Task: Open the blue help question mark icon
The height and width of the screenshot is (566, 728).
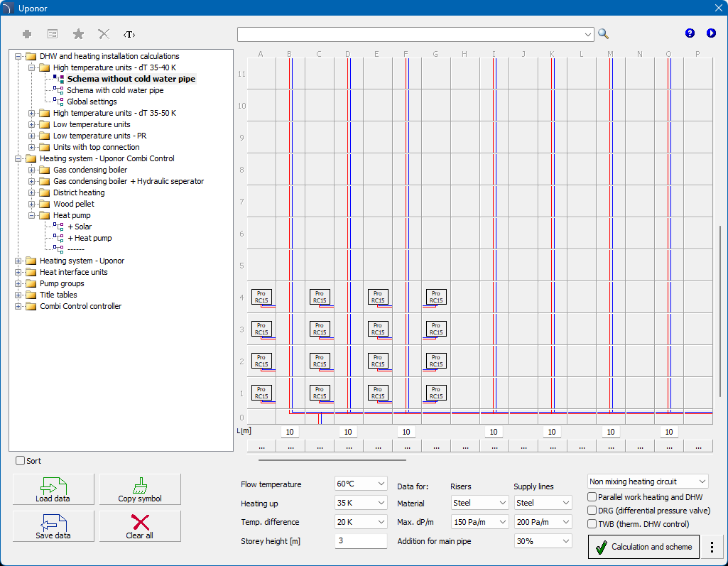Action: tap(690, 33)
